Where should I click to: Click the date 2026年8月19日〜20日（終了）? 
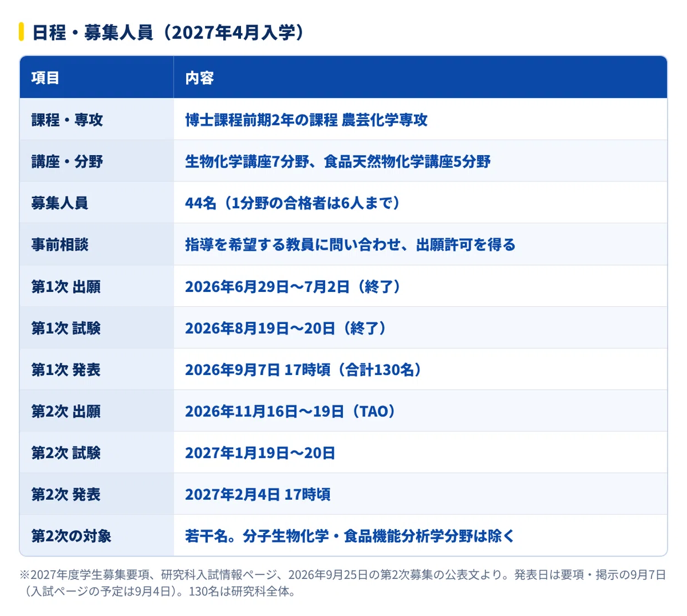click(287, 328)
